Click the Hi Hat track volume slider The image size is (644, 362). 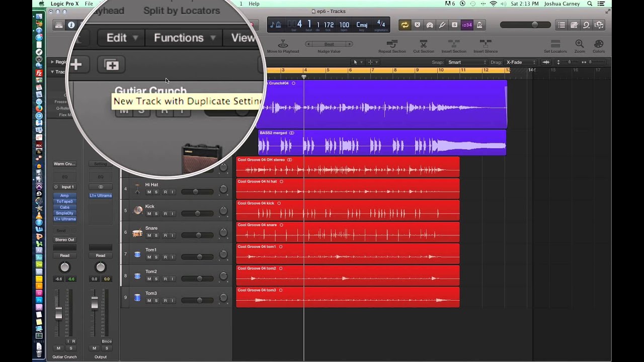coord(196,192)
